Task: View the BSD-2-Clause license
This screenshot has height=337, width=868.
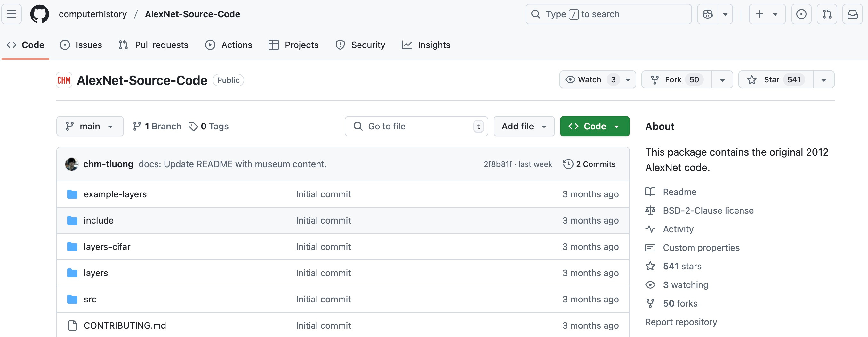Action: (x=708, y=210)
